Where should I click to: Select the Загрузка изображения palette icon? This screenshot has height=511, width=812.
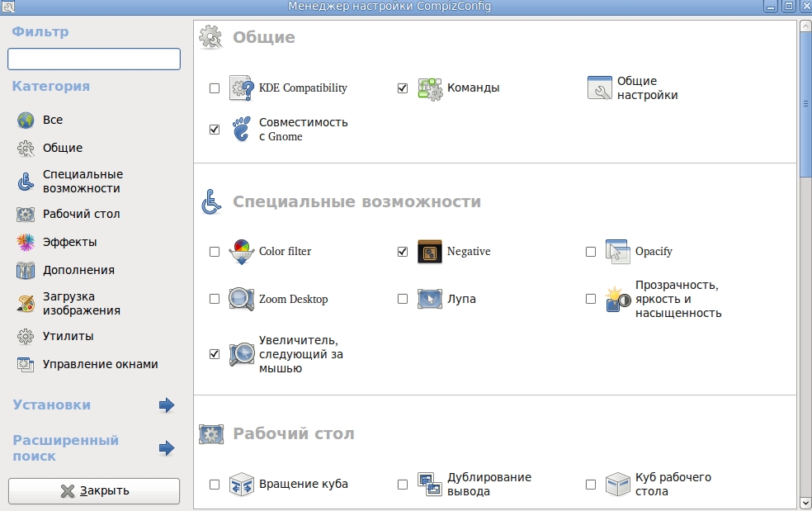click(26, 304)
